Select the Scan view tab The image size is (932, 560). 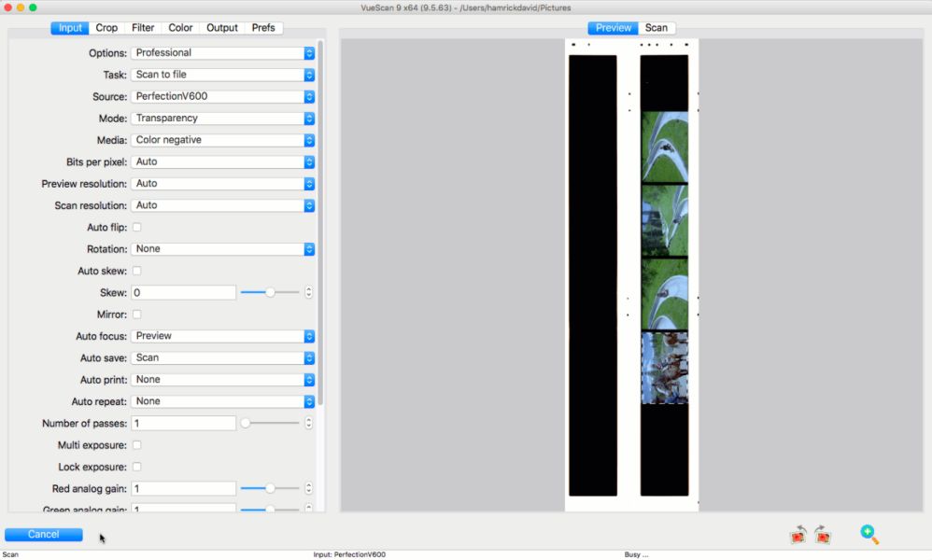click(657, 28)
